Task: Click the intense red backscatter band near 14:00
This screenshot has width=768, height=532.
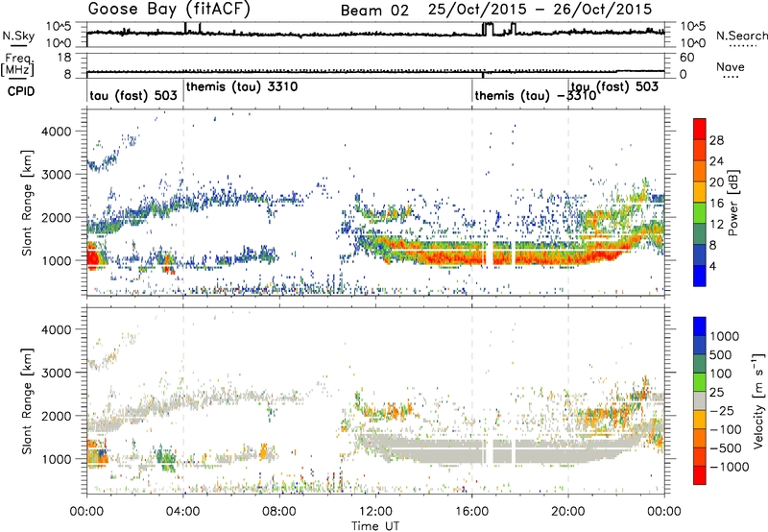Action: point(423,255)
